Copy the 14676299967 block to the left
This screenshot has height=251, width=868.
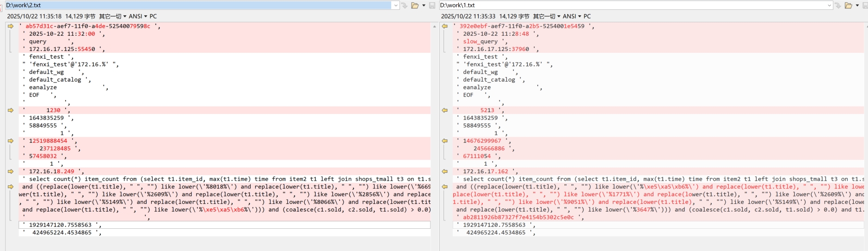pyautogui.click(x=445, y=141)
